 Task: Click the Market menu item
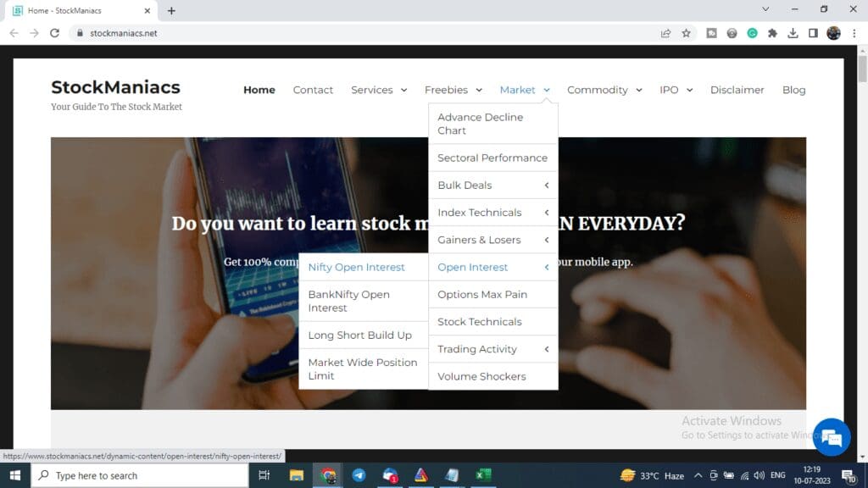tap(517, 90)
